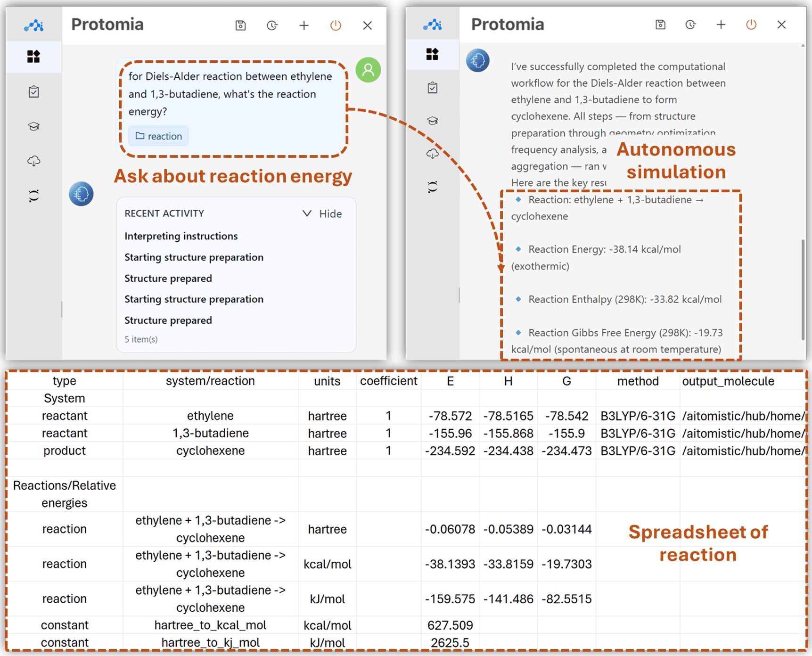Select the '1,3-butadiene' system cell

point(210,433)
